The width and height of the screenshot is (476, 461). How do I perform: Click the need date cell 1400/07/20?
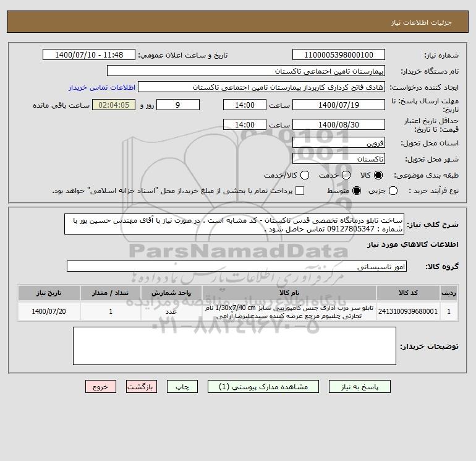tap(49, 311)
